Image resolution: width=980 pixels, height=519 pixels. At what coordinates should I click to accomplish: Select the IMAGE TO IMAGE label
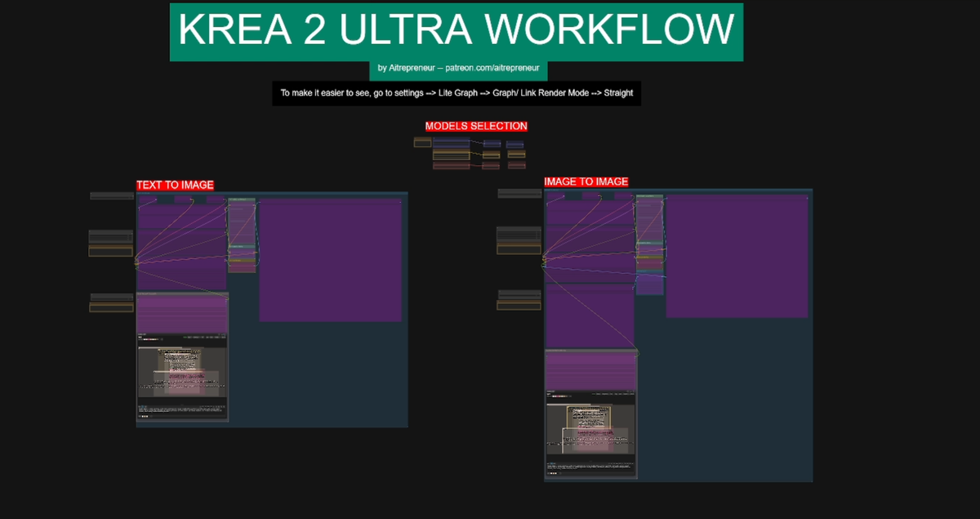click(586, 181)
